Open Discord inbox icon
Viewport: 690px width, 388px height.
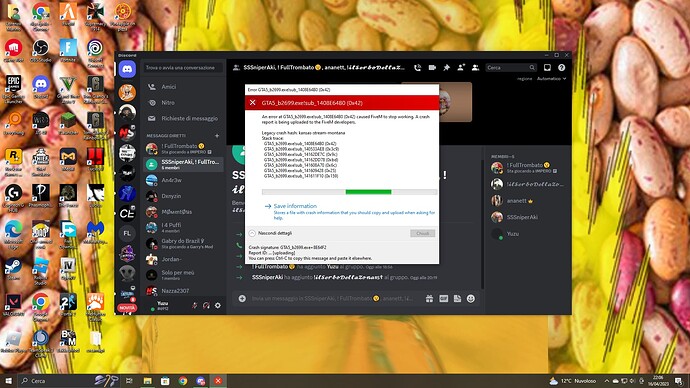pyautogui.click(x=547, y=68)
